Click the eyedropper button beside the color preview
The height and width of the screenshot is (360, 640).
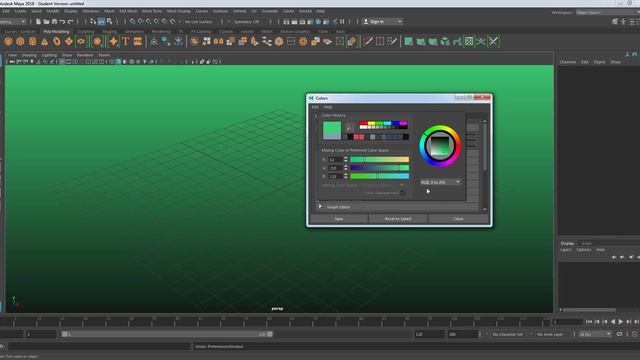pyautogui.click(x=349, y=128)
